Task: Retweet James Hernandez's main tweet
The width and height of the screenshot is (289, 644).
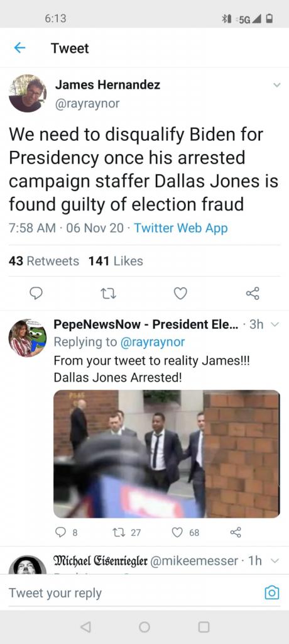Action: (108, 293)
